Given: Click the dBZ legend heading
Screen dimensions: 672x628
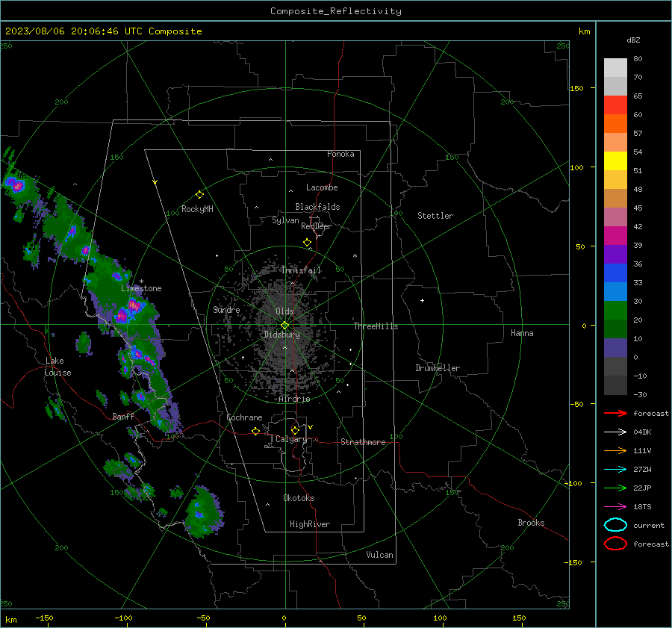Looking at the screenshot, I should click(x=633, y=40).
